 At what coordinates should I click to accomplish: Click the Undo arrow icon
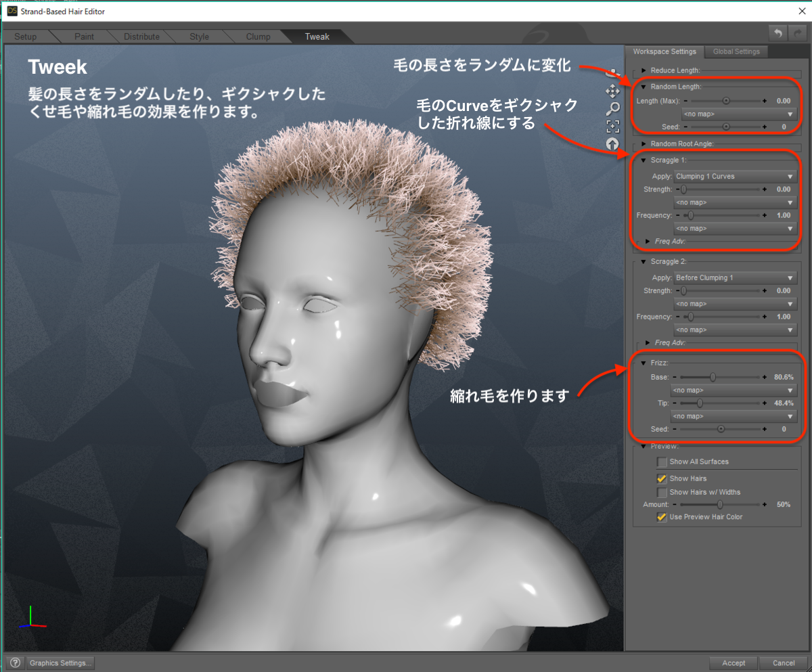777,32
